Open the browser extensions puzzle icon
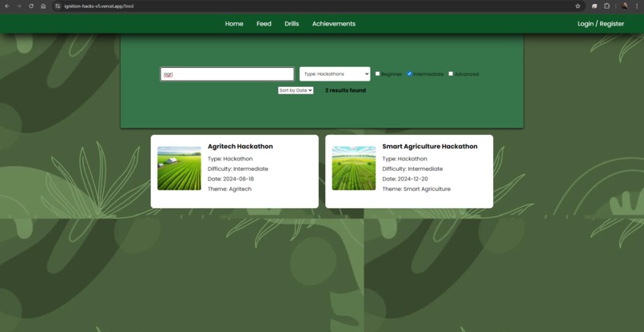The height and width of the screenshot is (332, 644). (606, 6)
